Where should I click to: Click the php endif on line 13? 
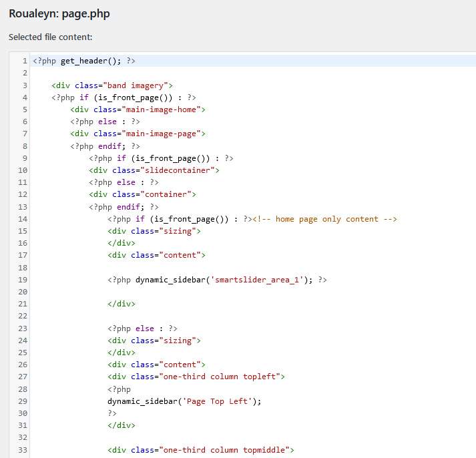coord(124,207)
